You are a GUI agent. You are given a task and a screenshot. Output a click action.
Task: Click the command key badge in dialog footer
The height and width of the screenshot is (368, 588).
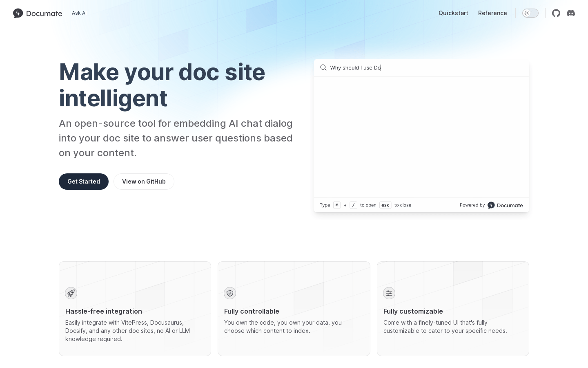click(x=337, y=205)
